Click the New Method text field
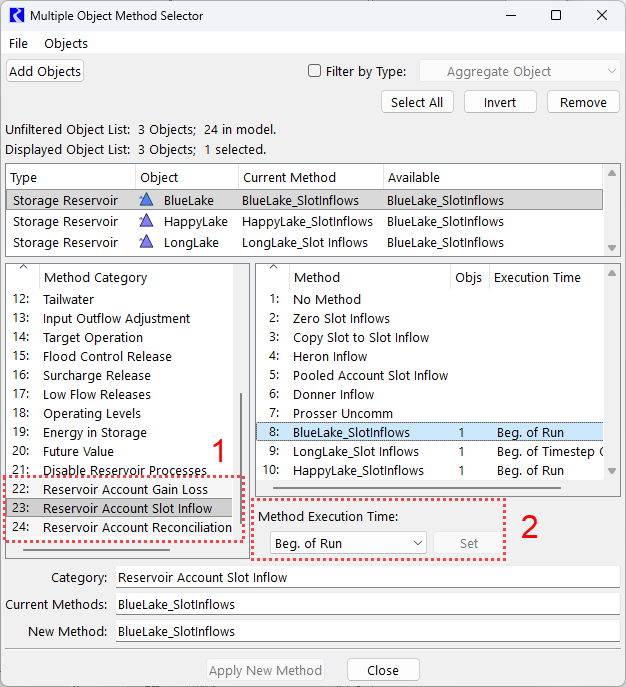 [x=366, y=631]
